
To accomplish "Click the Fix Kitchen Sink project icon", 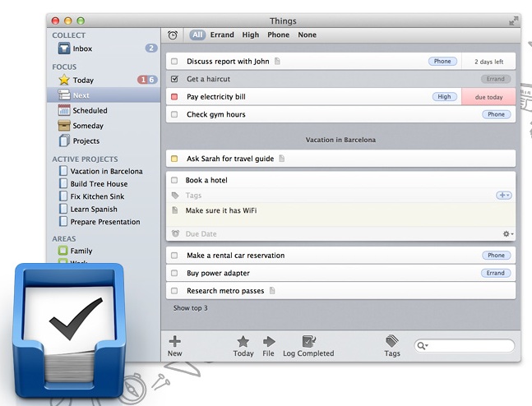I will point(63,196).
